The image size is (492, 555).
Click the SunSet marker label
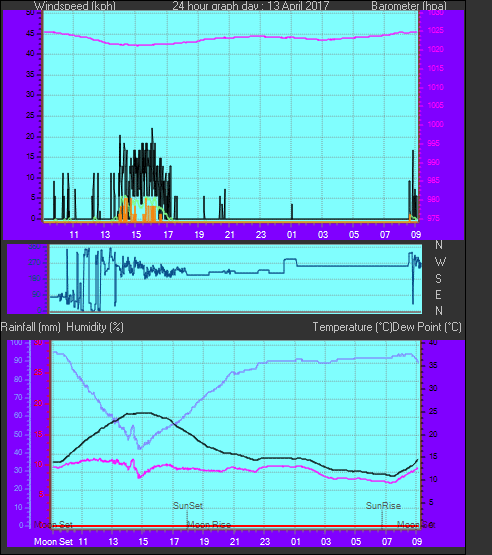(x=188, y=506)
